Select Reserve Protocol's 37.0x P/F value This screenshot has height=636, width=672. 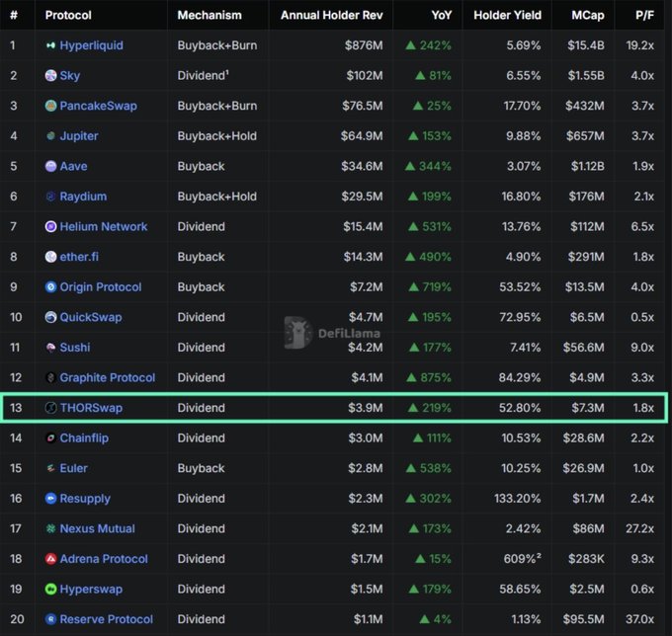click(x=639, y=619)
